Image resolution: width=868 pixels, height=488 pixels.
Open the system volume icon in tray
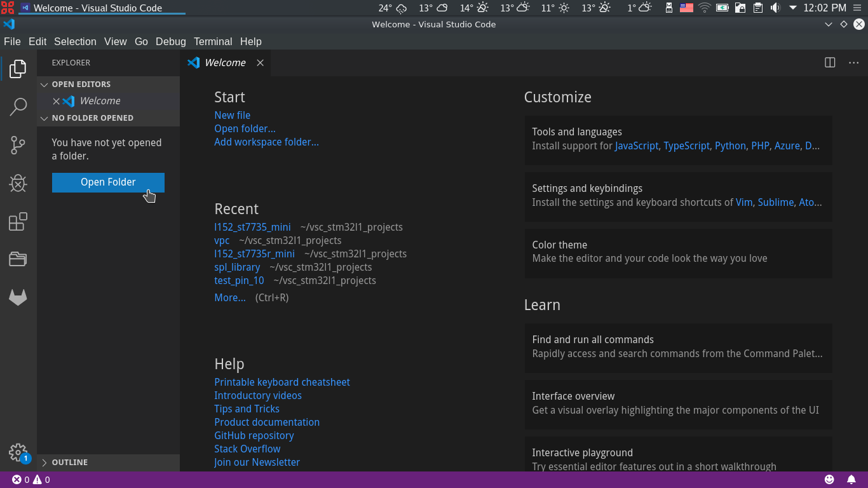point(775,8)
